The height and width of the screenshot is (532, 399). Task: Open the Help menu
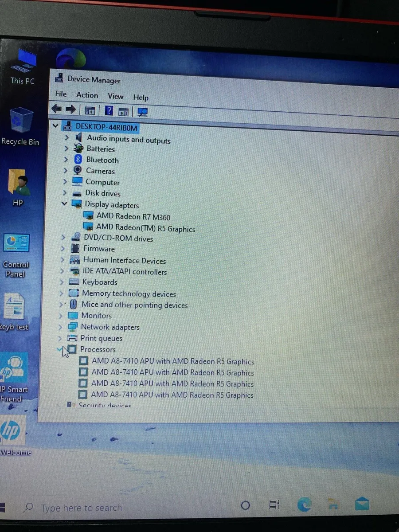(141, 98)
